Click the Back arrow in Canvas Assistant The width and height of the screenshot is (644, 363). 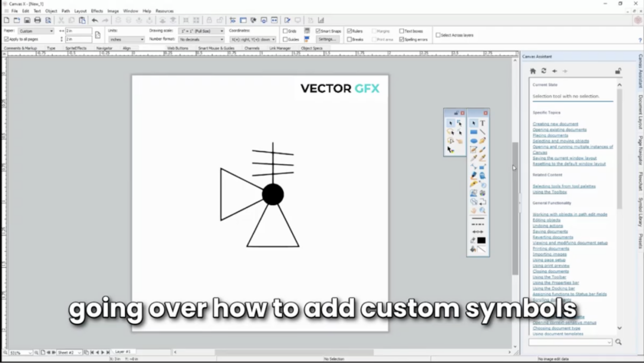point(554,71)
